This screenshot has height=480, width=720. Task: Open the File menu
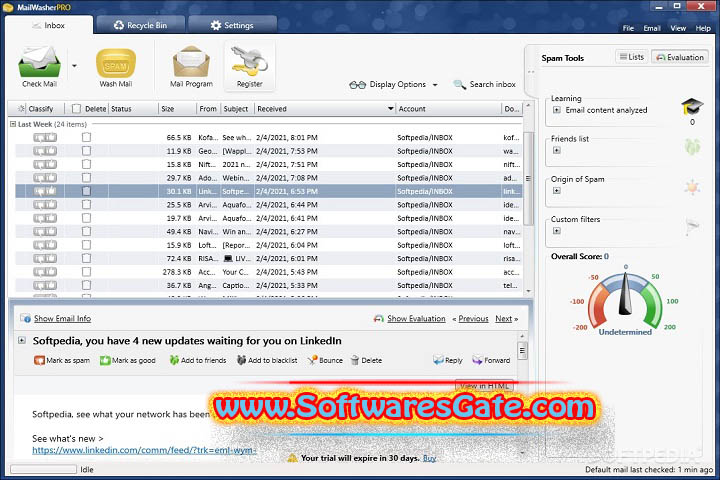pos(628,28)
